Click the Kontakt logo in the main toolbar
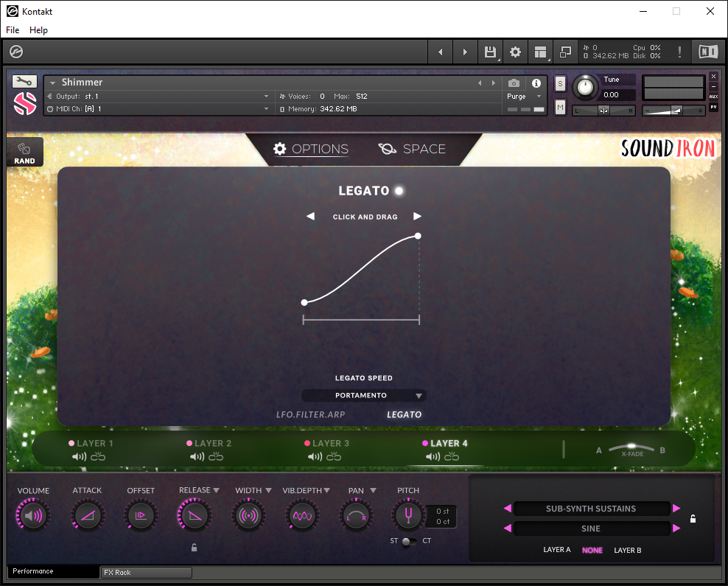 pos(16,52)
